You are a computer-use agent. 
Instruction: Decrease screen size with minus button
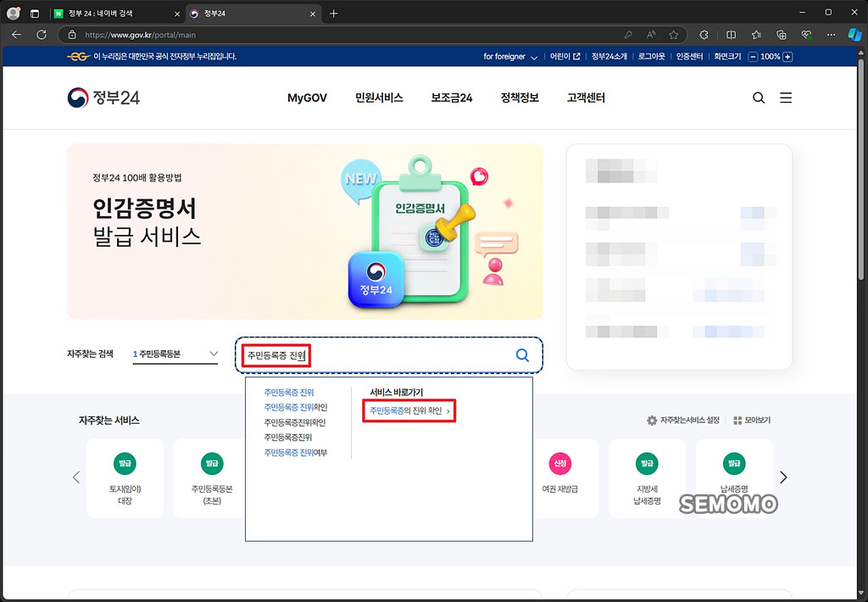click(x=753, y=57)
